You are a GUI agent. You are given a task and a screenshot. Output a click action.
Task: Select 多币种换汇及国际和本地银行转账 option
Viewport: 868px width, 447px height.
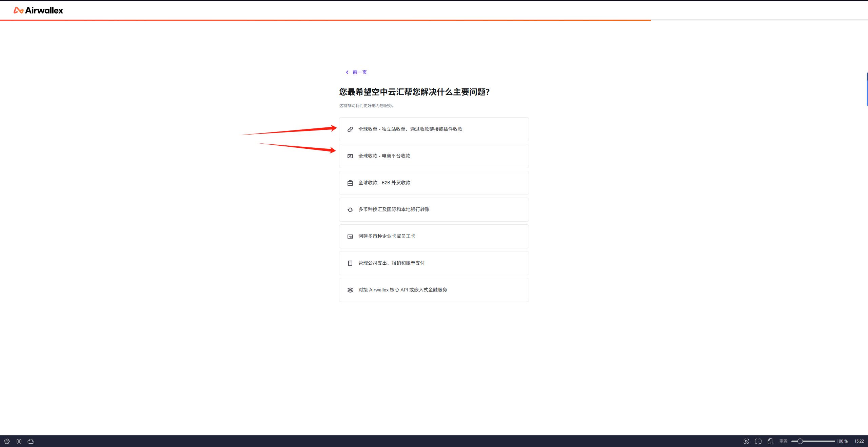point(434,209)
